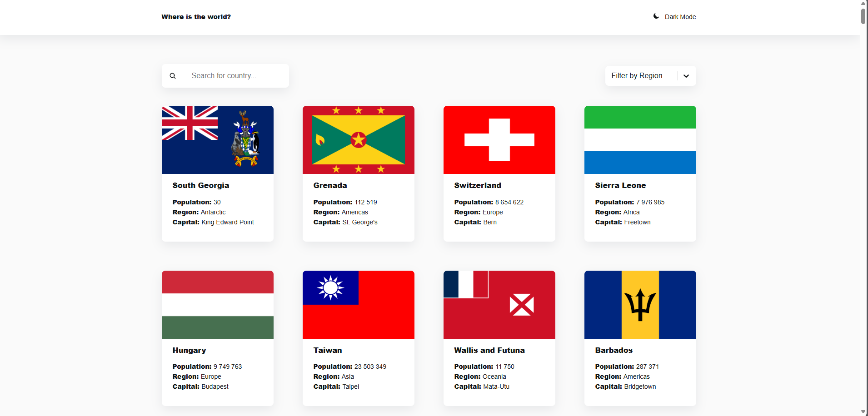Click the Switzerland flag image

click(x=499, y=140)
